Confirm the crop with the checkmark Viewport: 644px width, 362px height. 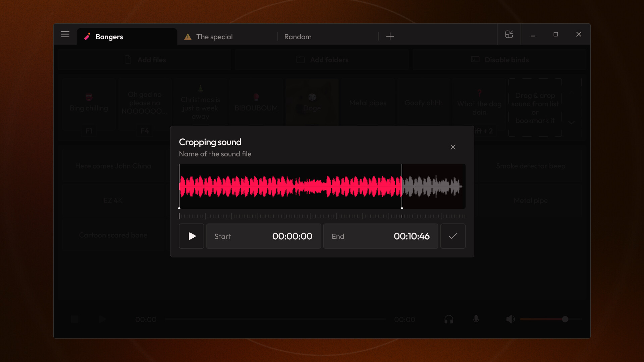click(453, 236)
